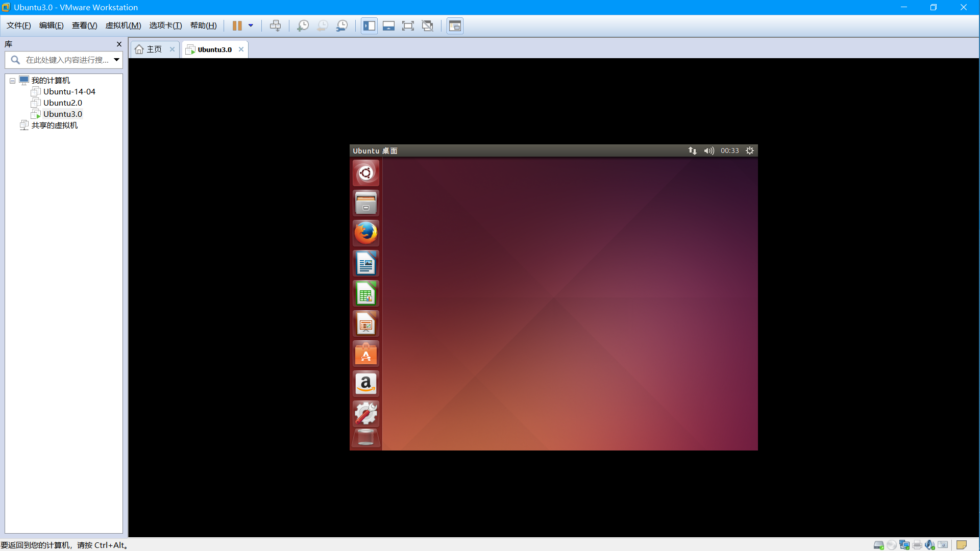This screenshot has height=551, width=980.
Task: Click the library search input field
Action: point(66,60)
